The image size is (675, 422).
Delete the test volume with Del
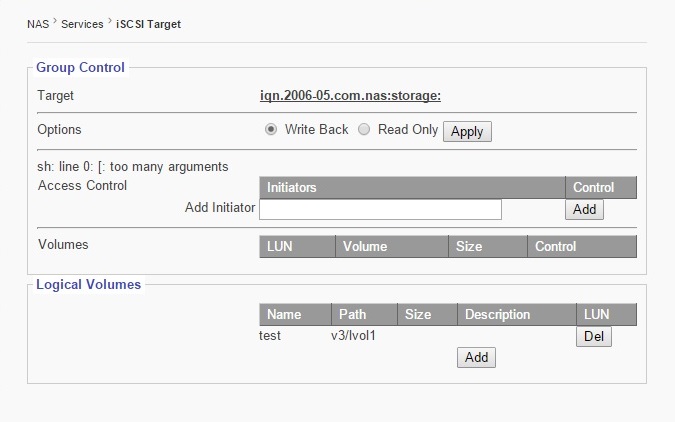pyautogui.click(x=594, y=337)
